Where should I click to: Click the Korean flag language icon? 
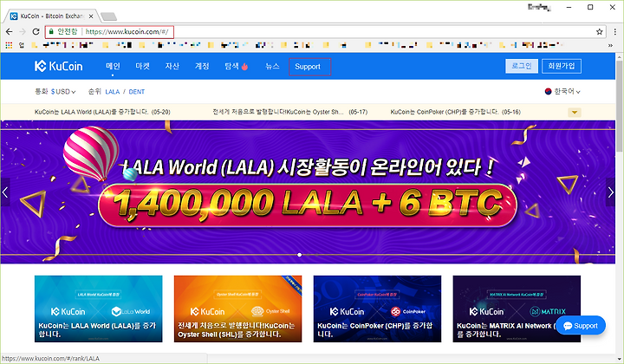tap(548, 92)
